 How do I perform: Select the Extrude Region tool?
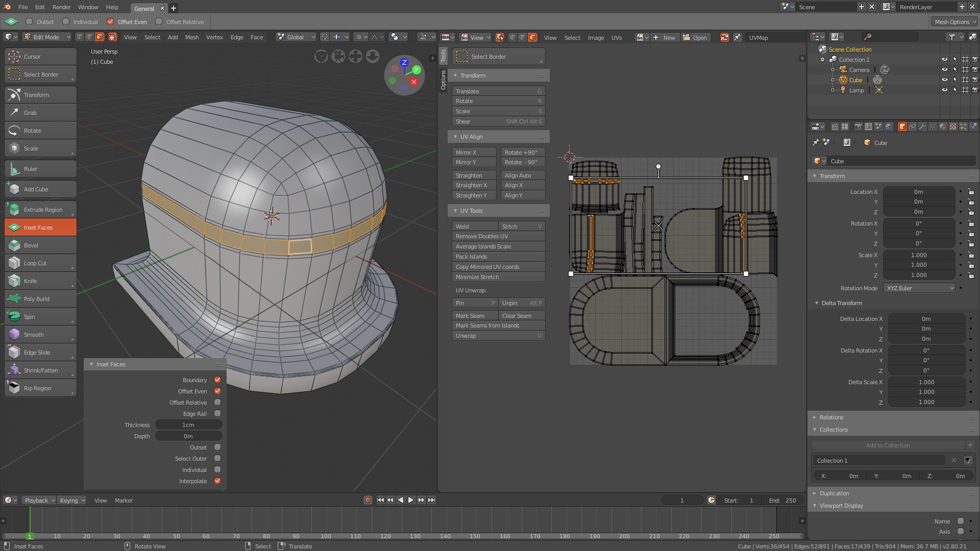43,209
